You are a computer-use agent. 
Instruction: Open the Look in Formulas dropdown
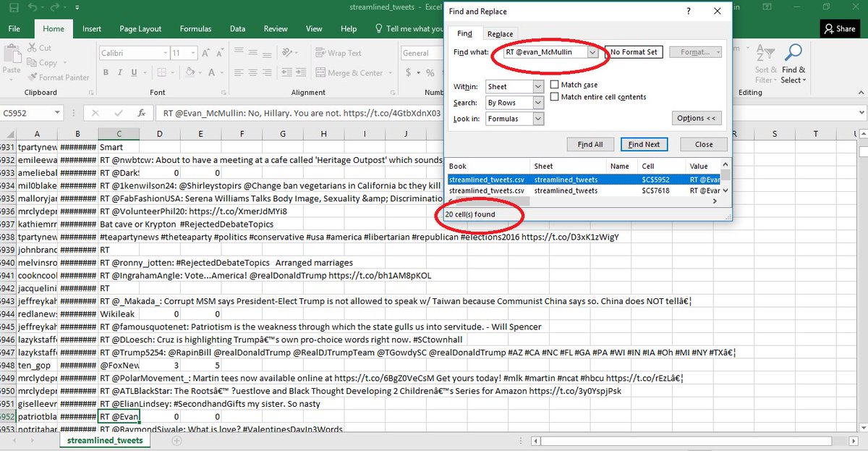click(538, 119)
